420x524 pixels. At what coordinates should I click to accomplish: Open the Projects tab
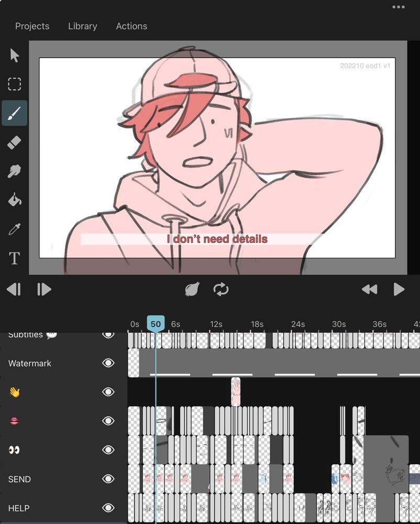(x=32, y=26)
